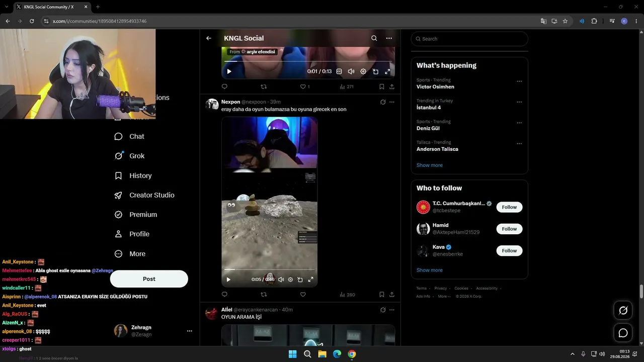Open Premium from the sidebar
The height and width of the screenshot is (362, 644).
point(136,215)
